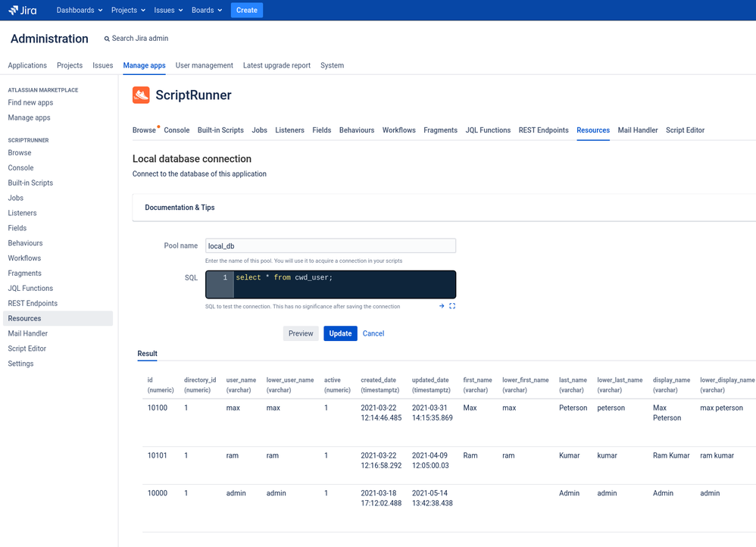Viewport: 756px width, 547px height.
Task: Select the Result tab
Action: point(147,354)
